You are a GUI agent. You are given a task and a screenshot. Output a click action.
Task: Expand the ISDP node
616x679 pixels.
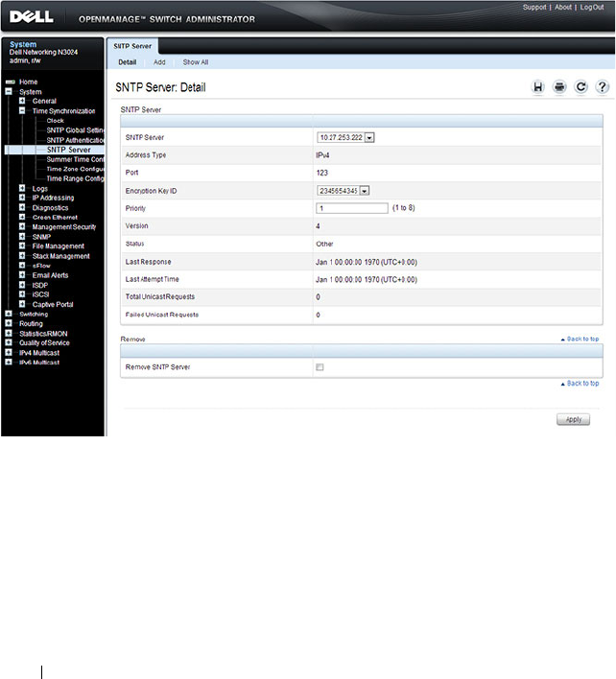tap(22, 285)
